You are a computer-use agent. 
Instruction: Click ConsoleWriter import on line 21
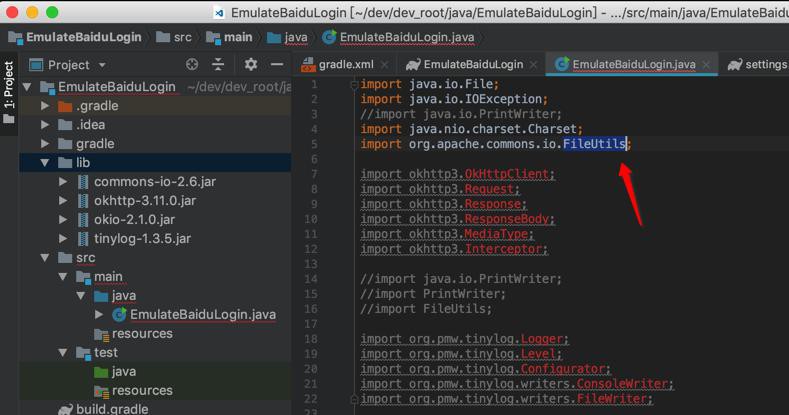click(x=622, y=384)
